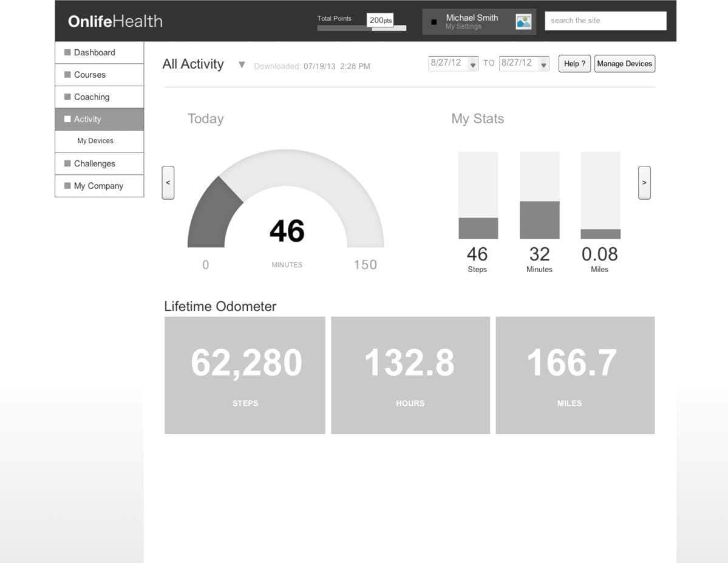Open My Devices submenu item

tap(100, 142)
